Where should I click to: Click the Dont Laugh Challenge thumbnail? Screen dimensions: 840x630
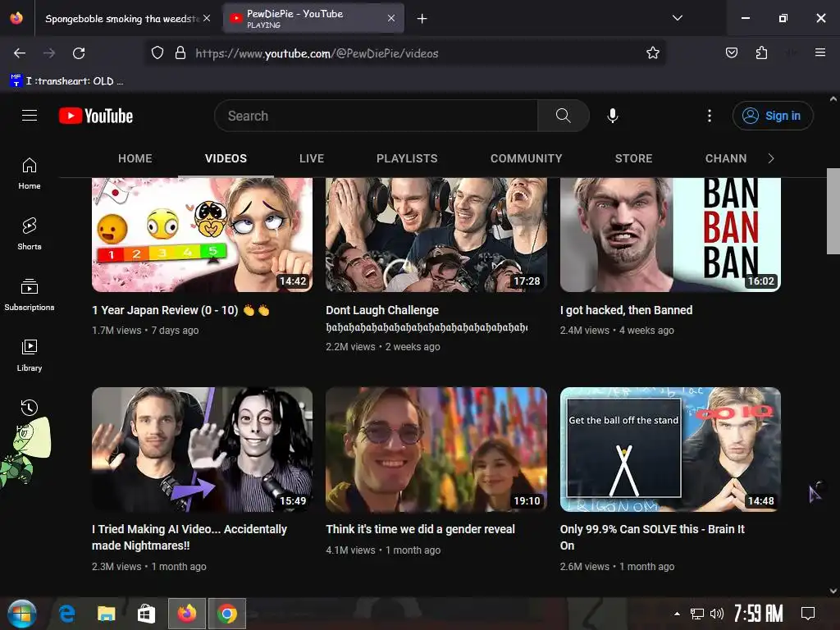436,235
